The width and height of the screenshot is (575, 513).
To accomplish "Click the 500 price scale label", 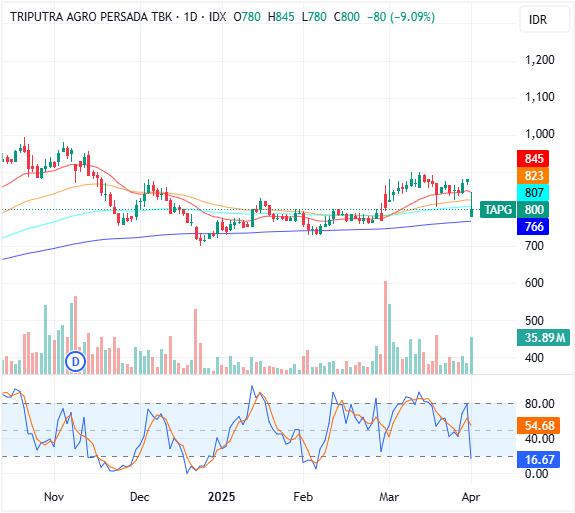I will click(534, 320).
